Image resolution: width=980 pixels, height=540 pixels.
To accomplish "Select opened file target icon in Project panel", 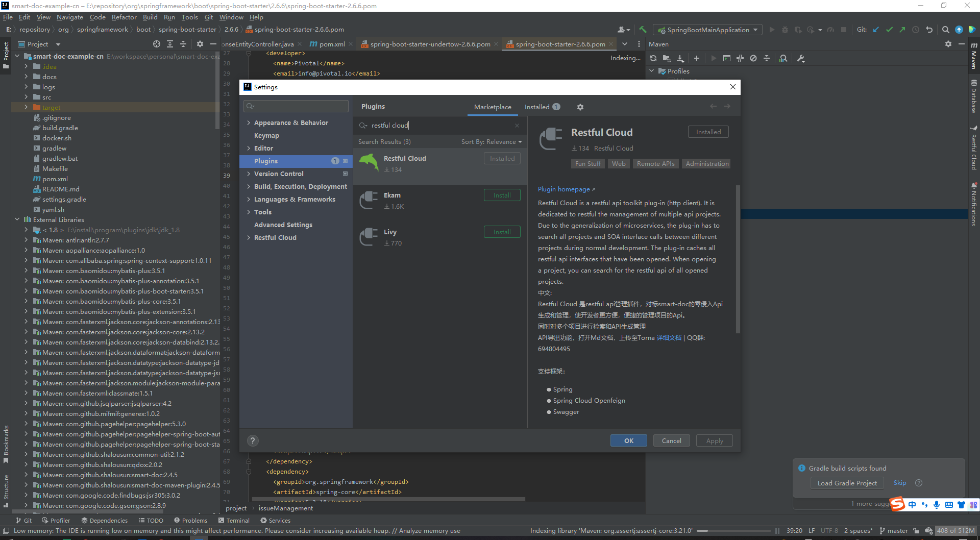I will point(157,44).
